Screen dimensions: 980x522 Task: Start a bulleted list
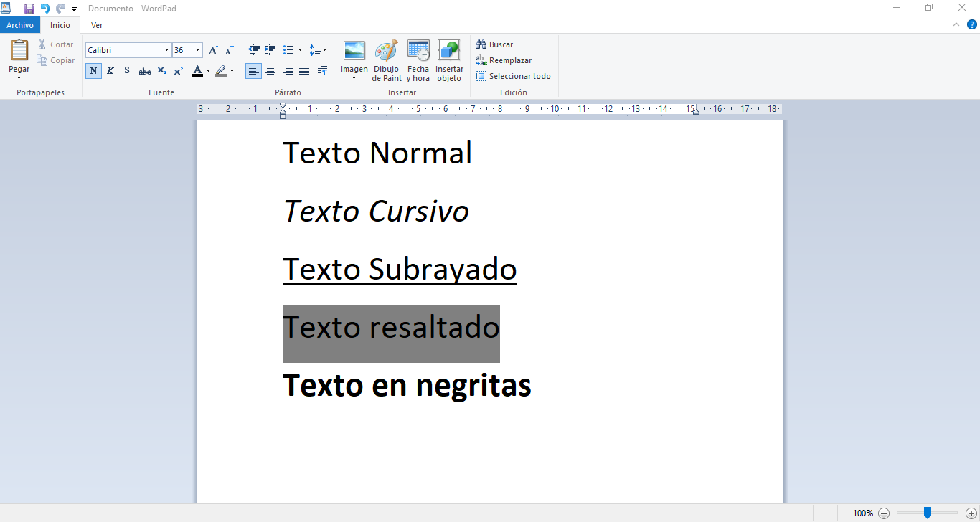point(288,50)
